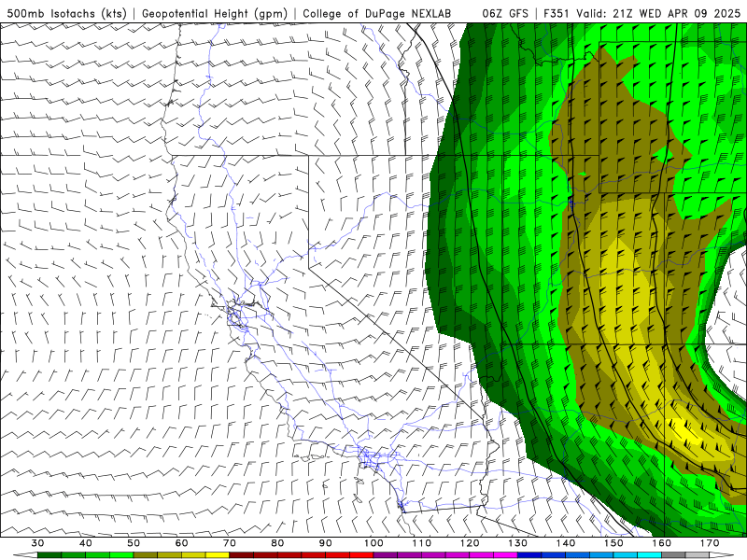The width and height of the screenshot is (747, 560).
Task: Click the legend value '60'
Action: 181,543
